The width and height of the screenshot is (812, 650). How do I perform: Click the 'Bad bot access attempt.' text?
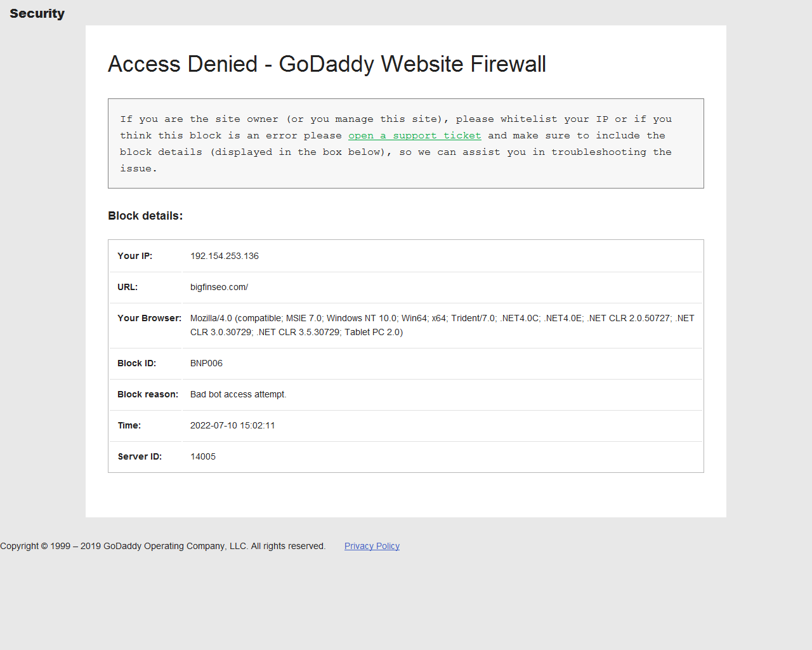238,394
